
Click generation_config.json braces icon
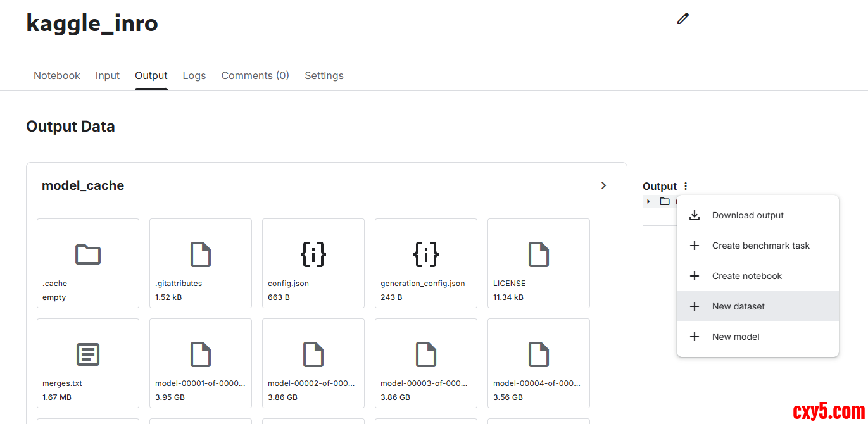426,254
